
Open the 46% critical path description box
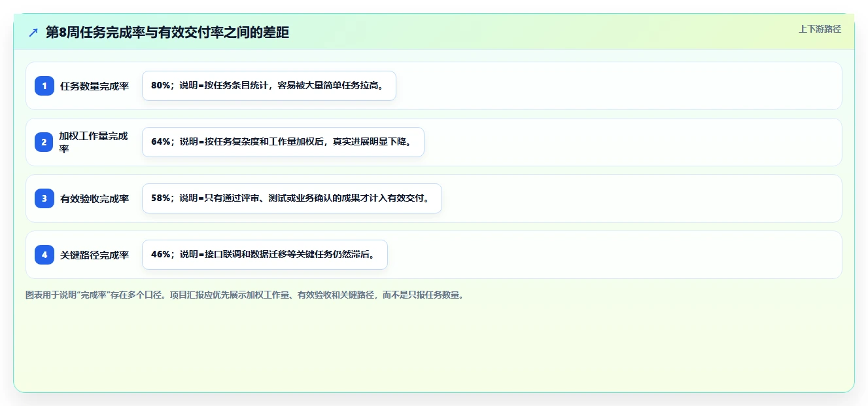(x=265, y=255)
